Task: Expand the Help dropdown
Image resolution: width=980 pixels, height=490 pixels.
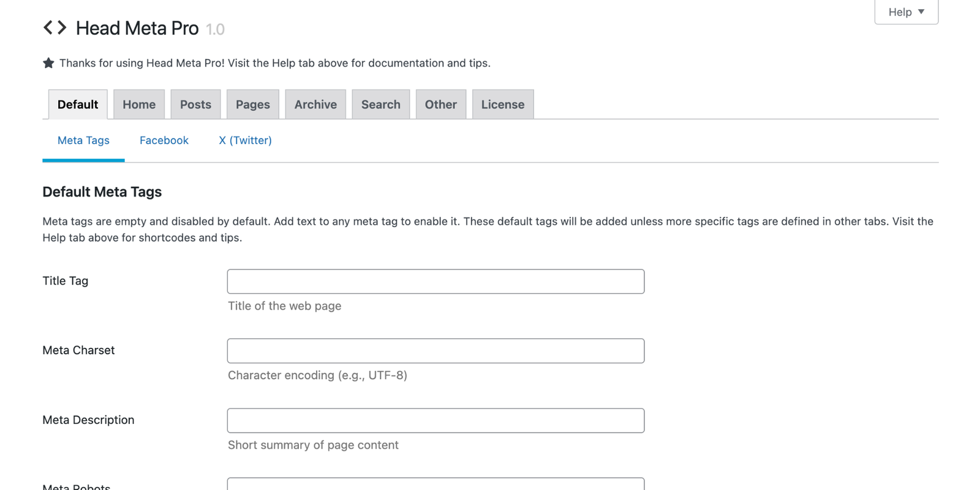Action: click(906, 12)
